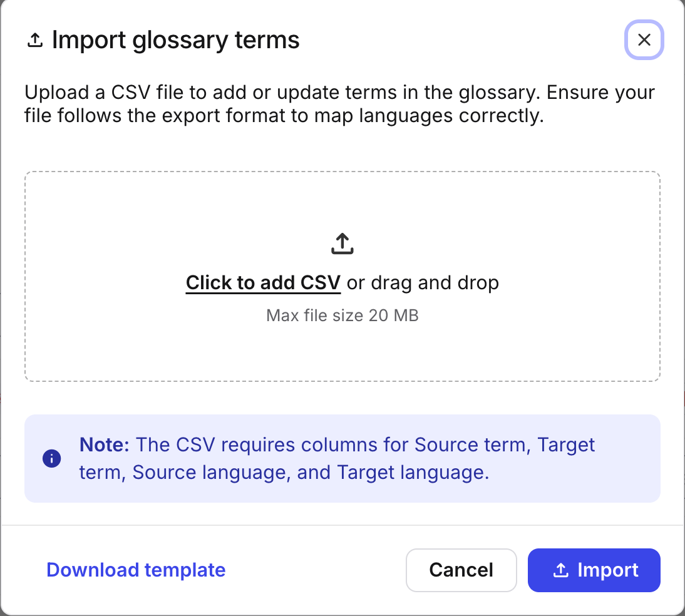Screen dimensions: 685x616
Task: Select the Import glossary terms title text
Action: coord(177,39)
